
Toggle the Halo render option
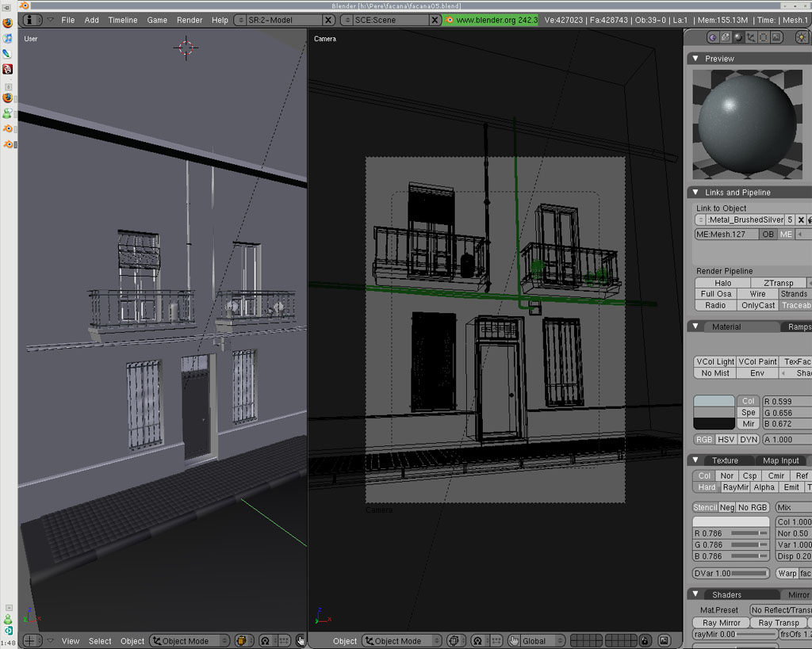point(722,283)
